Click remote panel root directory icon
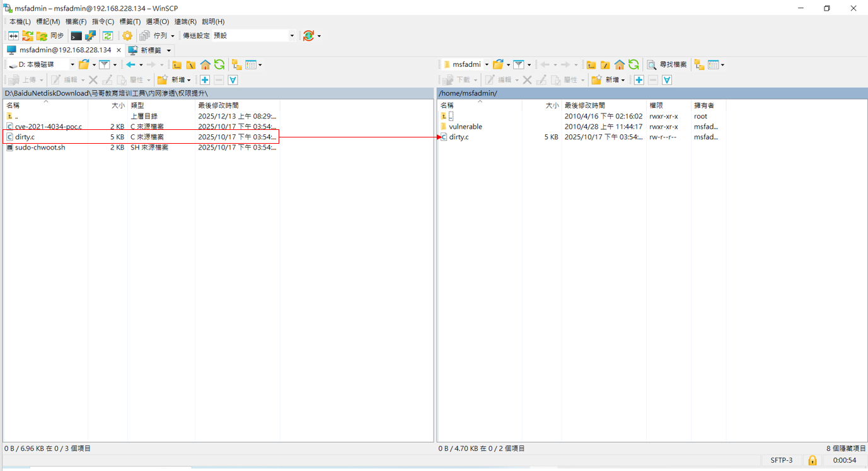This screenshot has width=868, height=471. click(x=605, y=64)
